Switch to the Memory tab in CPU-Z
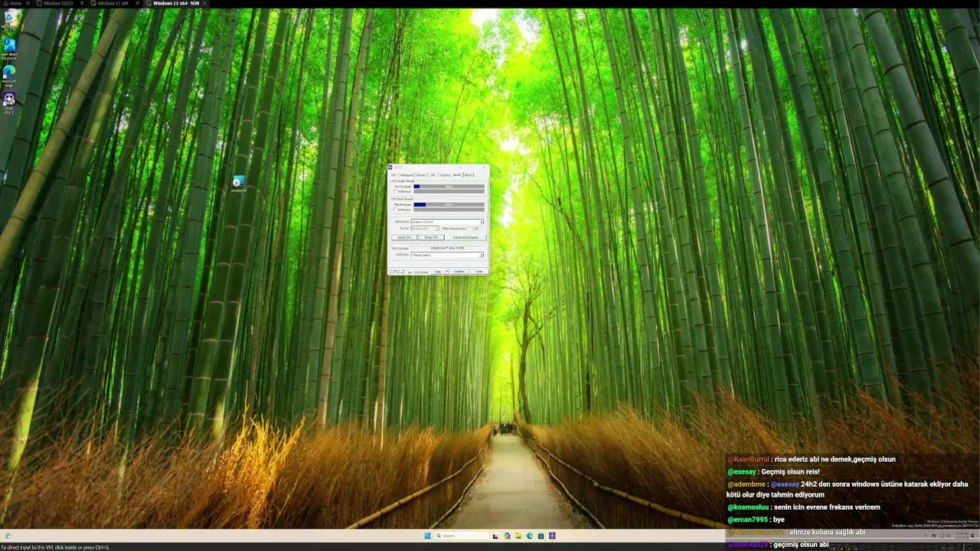Viewport: 980px width, 551px height. (421, 175)
